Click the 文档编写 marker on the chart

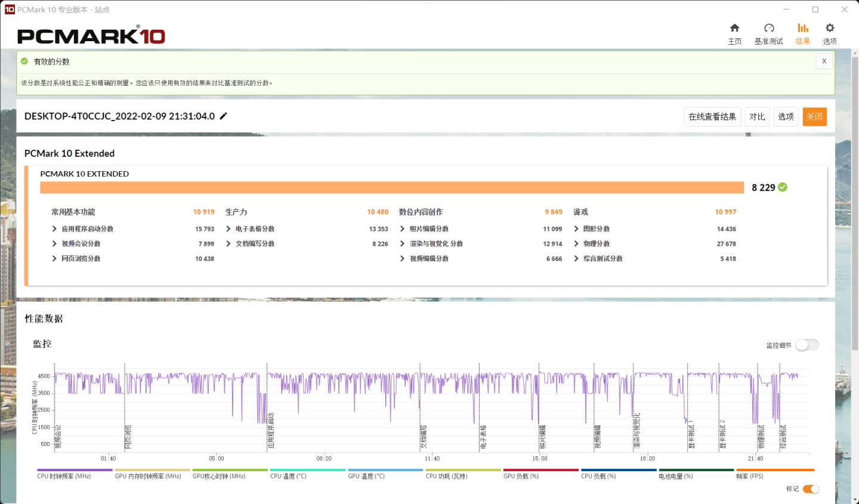(x=424, y=437)
